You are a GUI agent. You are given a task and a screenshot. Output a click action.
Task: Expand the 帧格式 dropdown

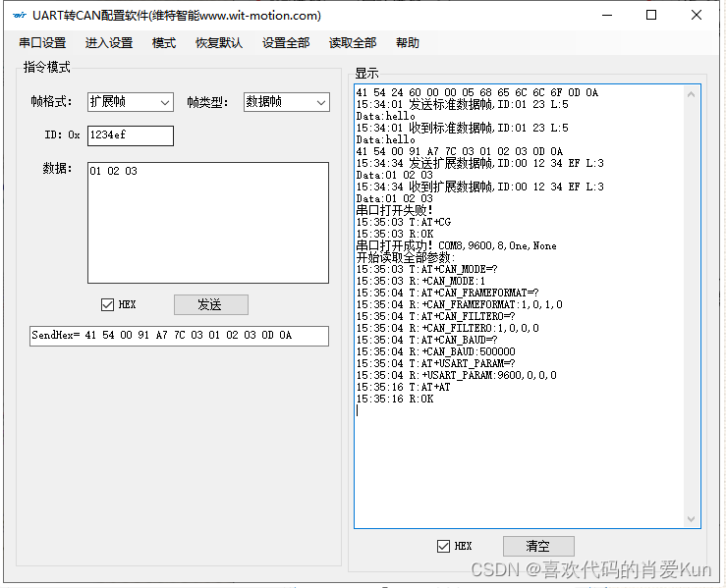click(x=130, y=102)
